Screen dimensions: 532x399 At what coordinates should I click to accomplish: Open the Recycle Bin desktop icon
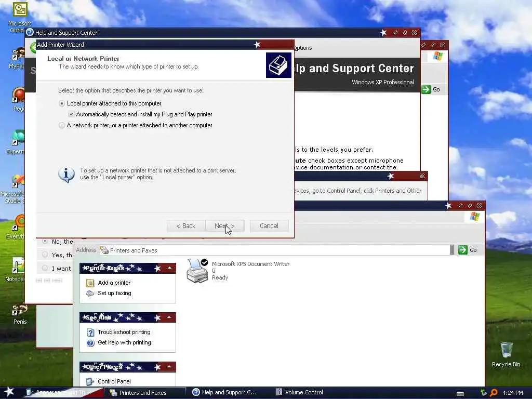click(506, 355)
